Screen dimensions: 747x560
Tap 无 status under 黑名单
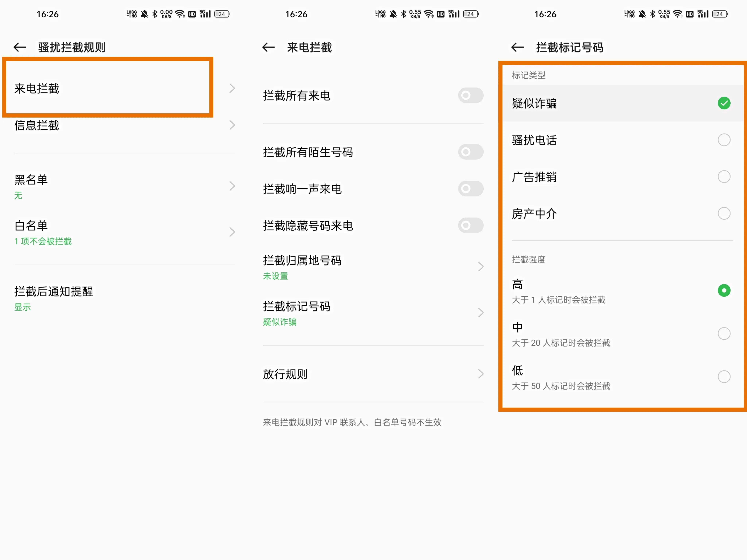[18, 195]
